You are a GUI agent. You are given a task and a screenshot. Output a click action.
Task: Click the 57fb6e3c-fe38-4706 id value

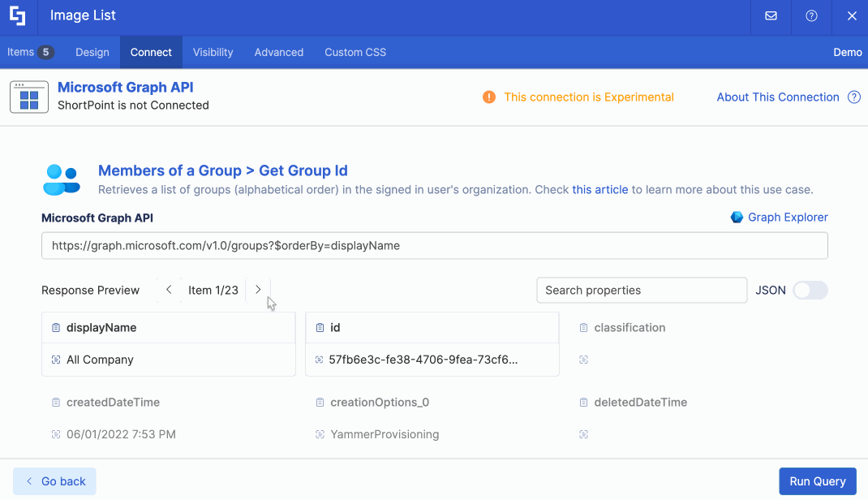tap(423, 360)
